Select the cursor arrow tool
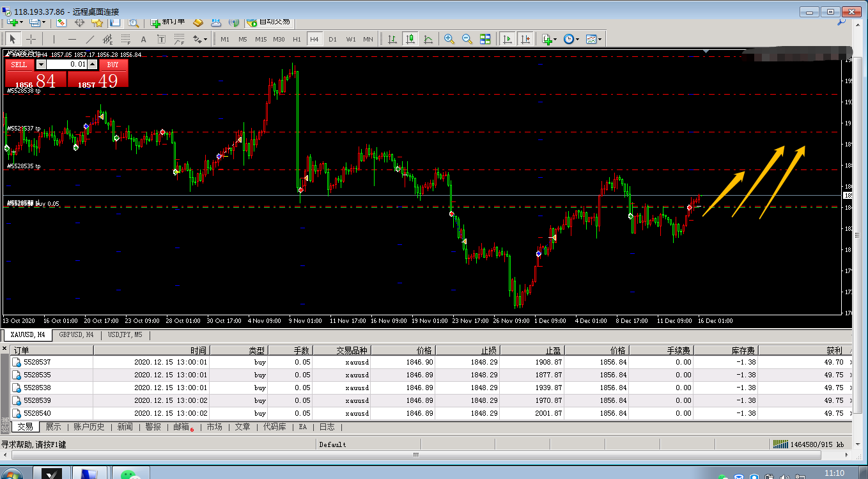 click(13, 39)
